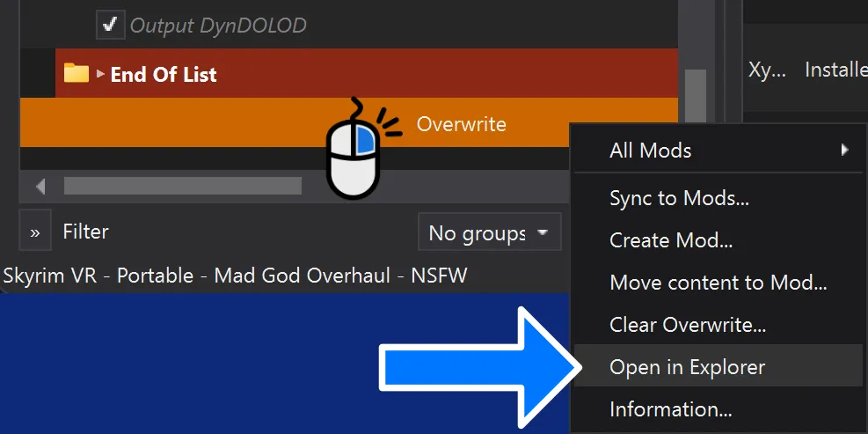Select Create Mod... in the context menu
The width and height of the screenshot is (868, 434).
[670, 240]
